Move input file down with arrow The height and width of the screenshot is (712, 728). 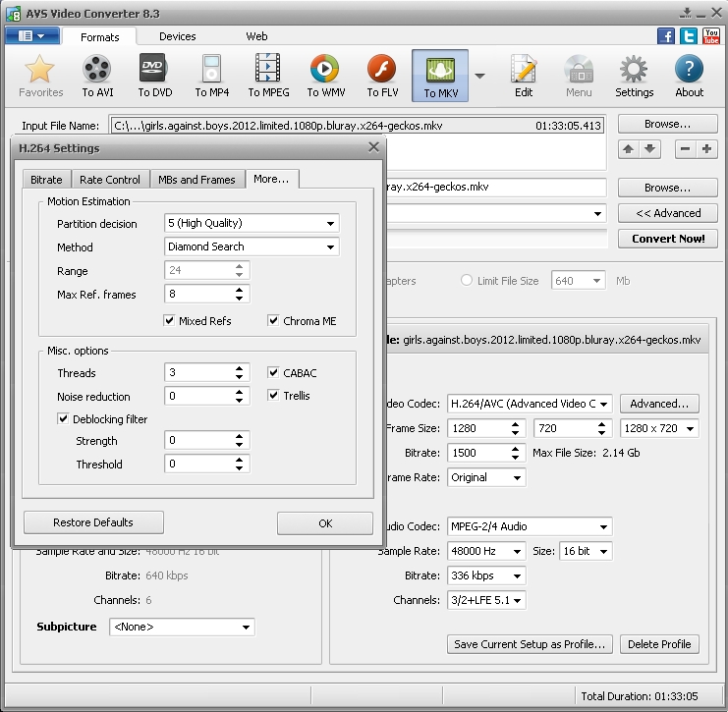(x=650, y=149)
